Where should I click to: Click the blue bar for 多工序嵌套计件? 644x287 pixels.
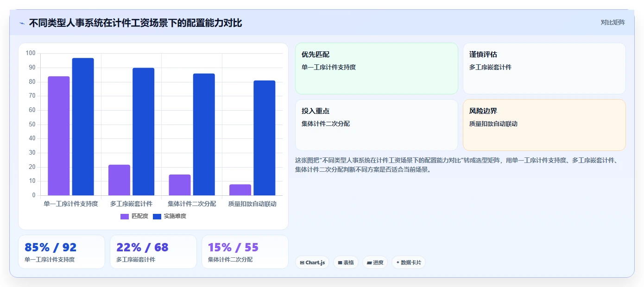point(143,131)
